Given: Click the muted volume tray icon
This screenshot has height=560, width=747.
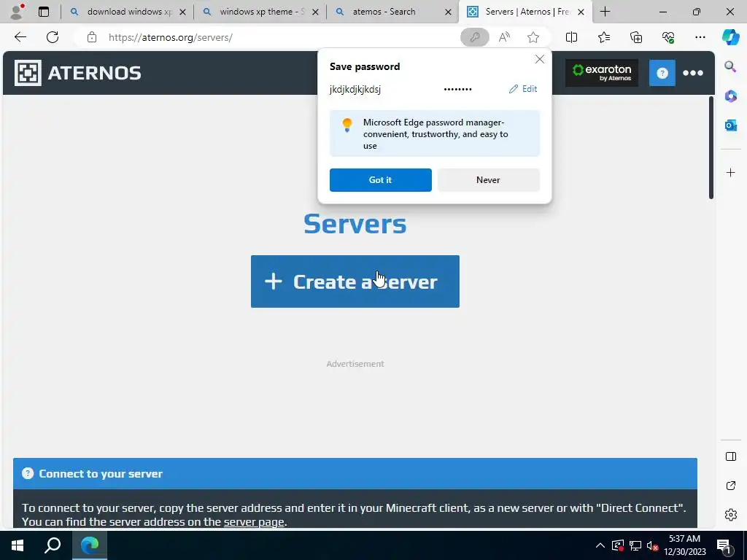Looking at the screenshot, I should [652, 545].
